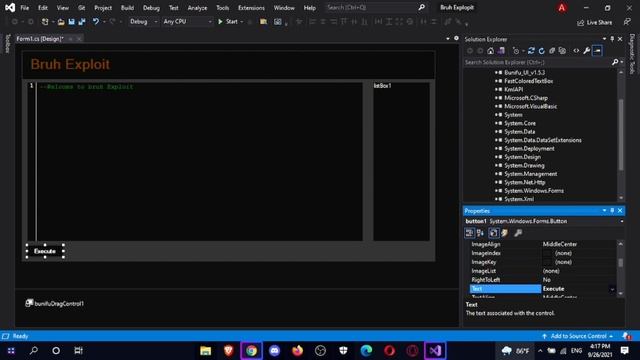
Task: Select the System.Windows.Forms reference
Action: tap(534, 191)
